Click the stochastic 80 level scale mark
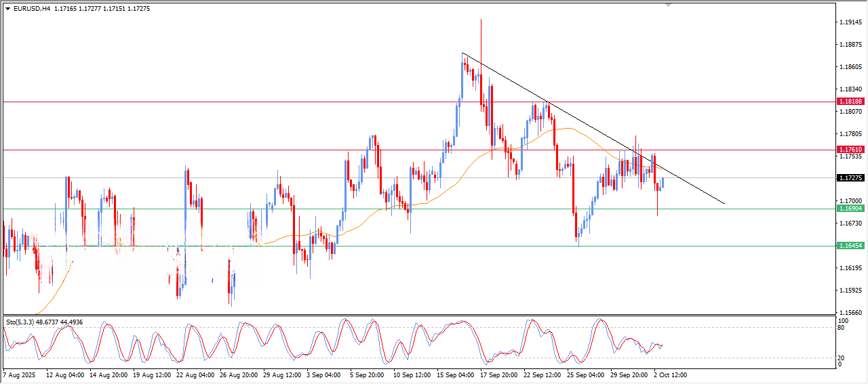This screenshot has width=868, height=384. click(x=842, y=328)
